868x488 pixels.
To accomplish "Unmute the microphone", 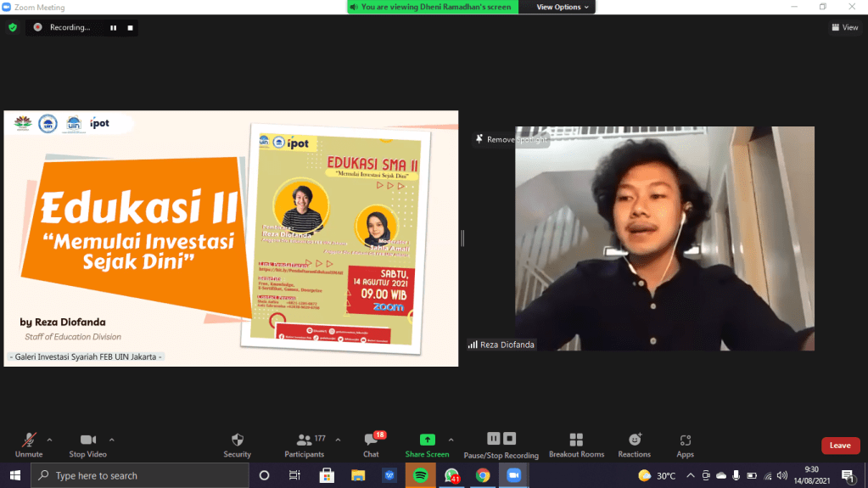I will pyautogui.click(x=29, y=440).
